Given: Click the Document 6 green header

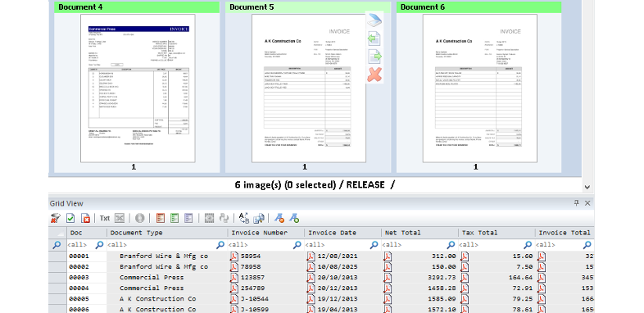Looking at the screenshot, I should click(478, 7).
